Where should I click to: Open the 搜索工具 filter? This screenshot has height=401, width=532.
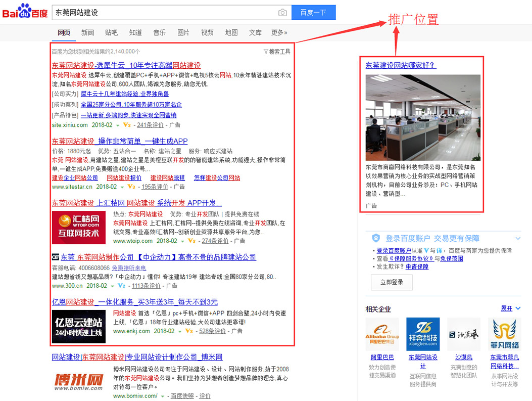(x=277, y=52)
